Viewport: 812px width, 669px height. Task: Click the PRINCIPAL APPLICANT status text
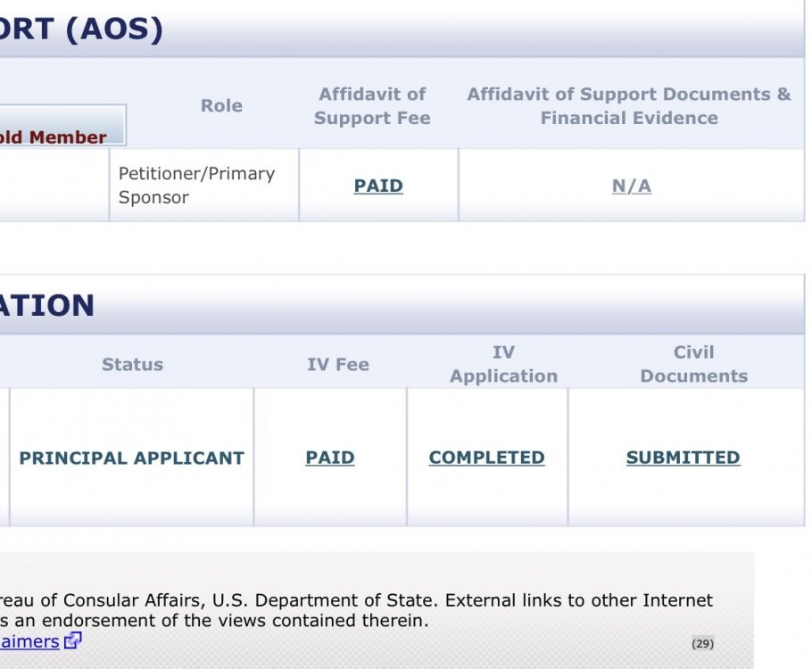coord(131,458)
